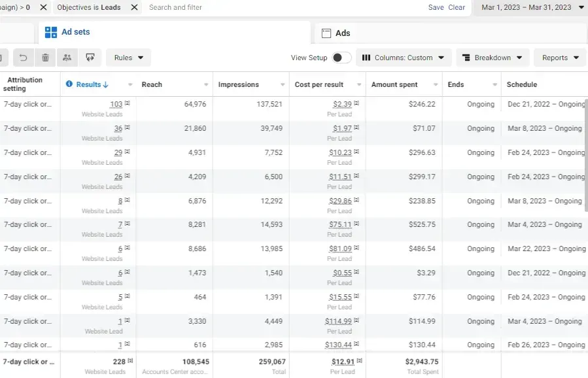
Task: Click the Reach value 64,976
Action: click(195, 104)
